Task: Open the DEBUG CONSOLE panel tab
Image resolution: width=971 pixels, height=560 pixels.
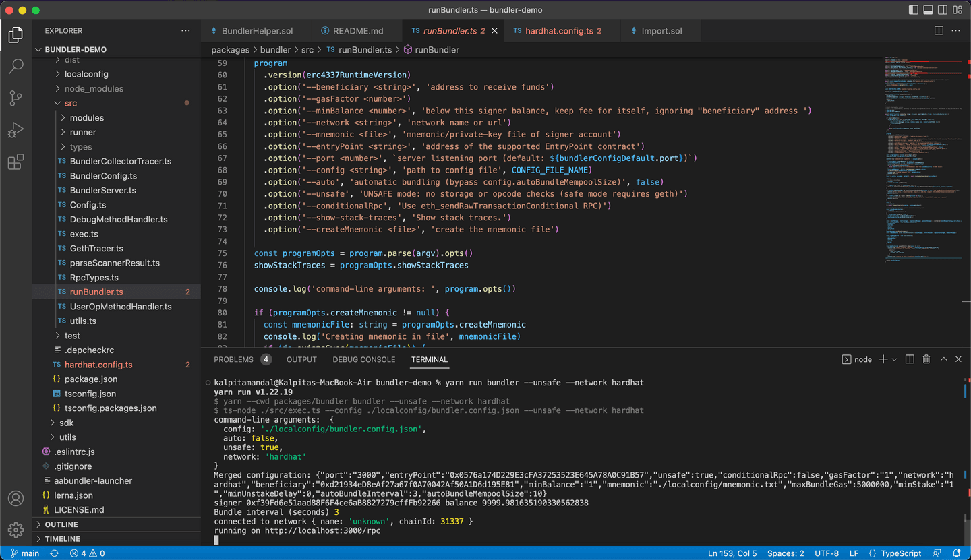Action: [x=363, y=359]
